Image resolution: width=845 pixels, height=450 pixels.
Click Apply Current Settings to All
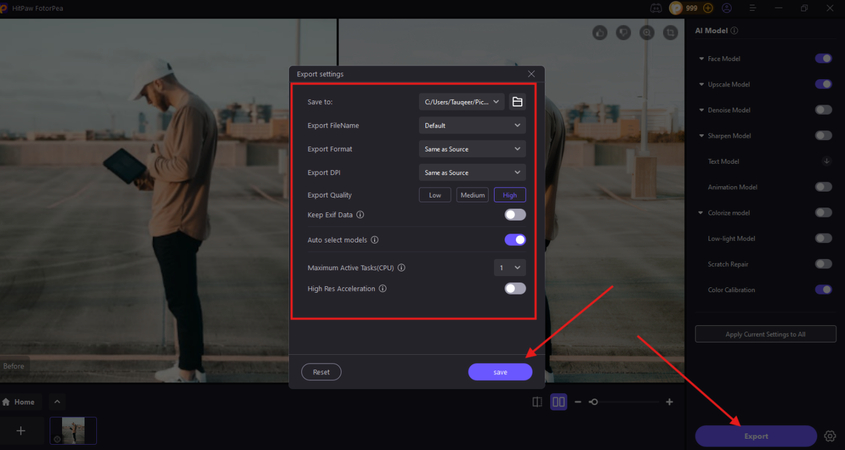[765, 334]
